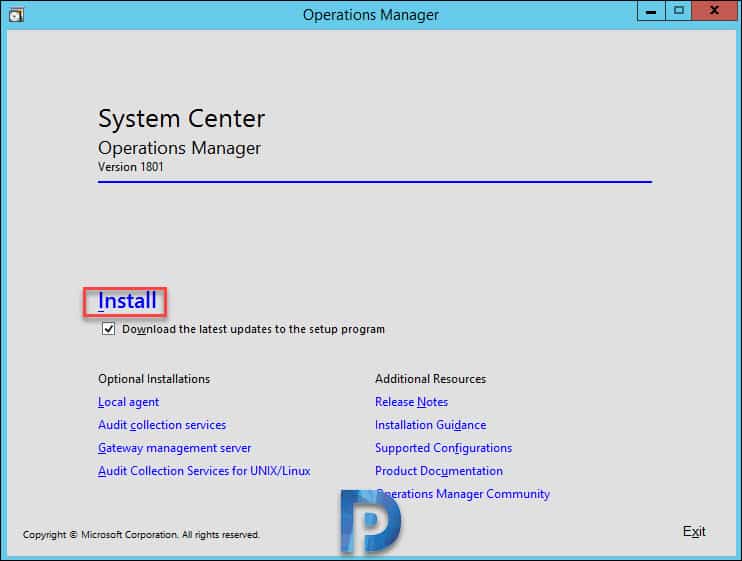Screen dimensions: 742x561
Task: Click the Optional Installations heading
Action: pyautogui.click(x=154, y=379)
